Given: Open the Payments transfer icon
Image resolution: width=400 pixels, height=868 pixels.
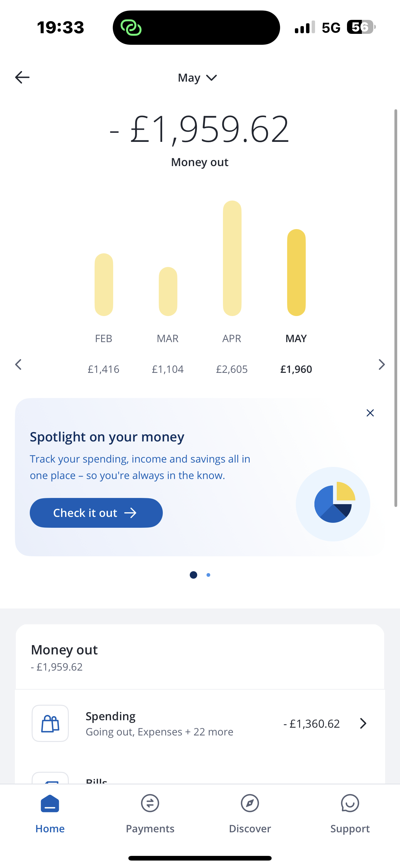Looking at the screenshot, I should pyautogui.click(x=150, y=803).
